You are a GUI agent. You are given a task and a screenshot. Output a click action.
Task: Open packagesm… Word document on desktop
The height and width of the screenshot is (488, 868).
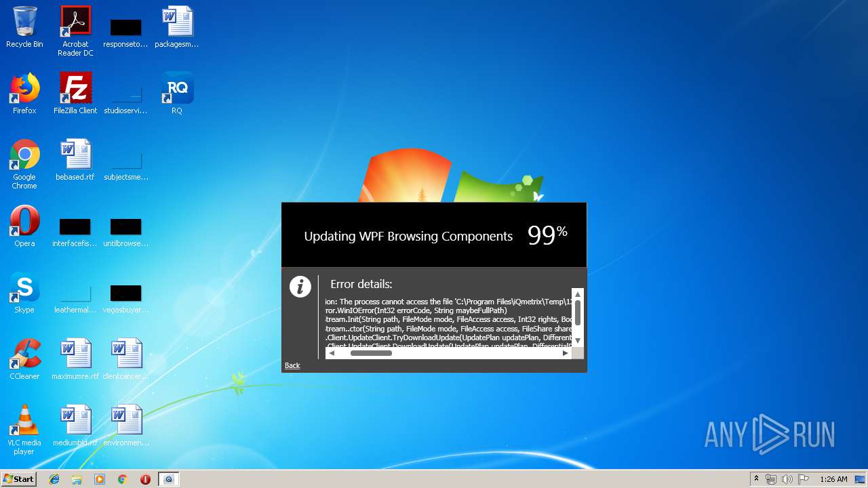pyautogui.click(x=177, y=27)
